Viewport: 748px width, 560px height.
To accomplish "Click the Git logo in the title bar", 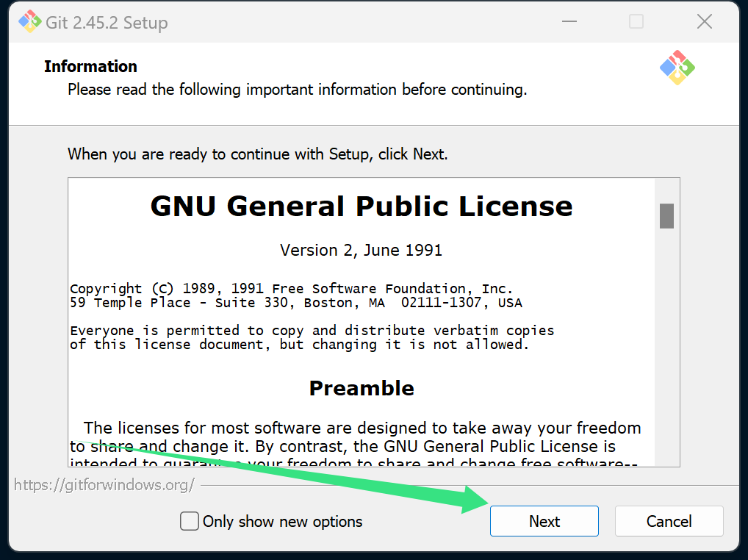I will (30, 22).
